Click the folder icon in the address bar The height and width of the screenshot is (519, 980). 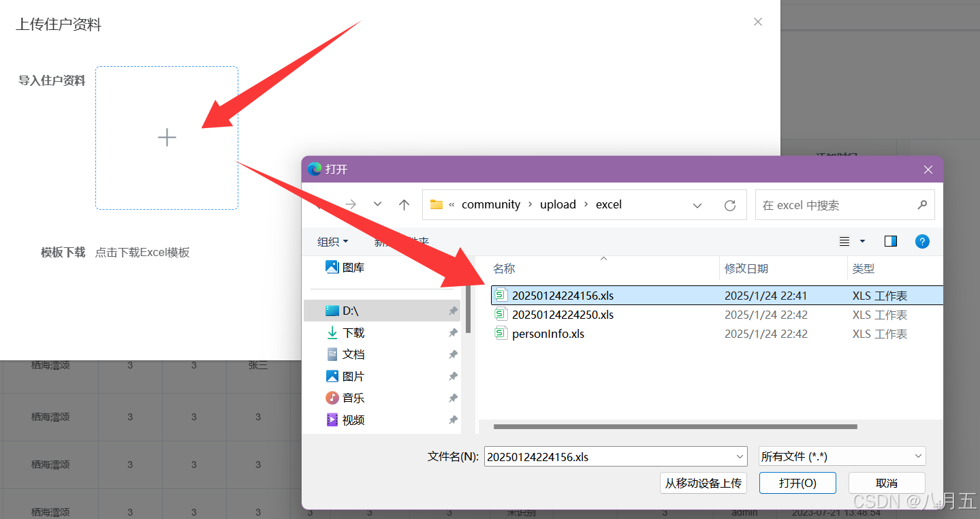pos(437,204)
